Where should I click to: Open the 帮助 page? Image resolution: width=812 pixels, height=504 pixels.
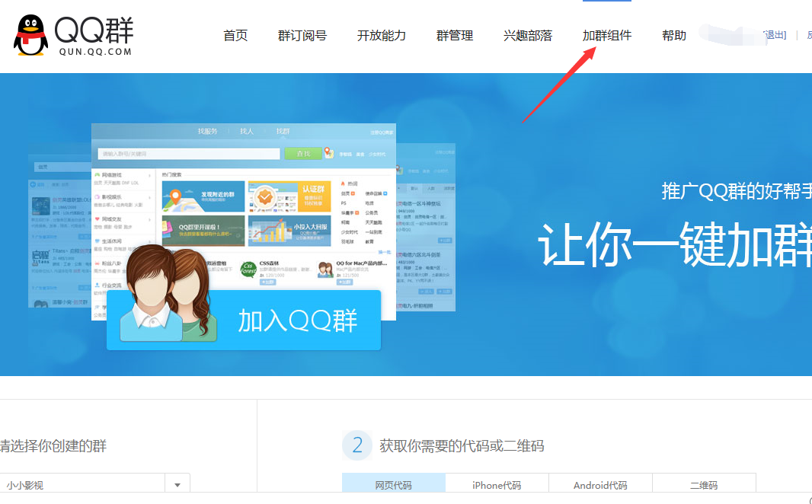tap(674, 36)
